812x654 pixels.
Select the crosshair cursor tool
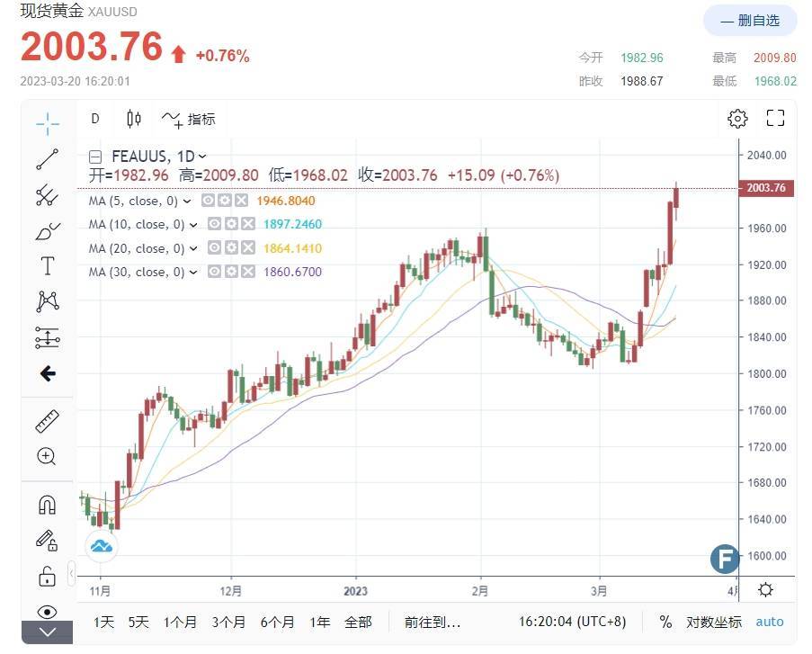pyautogui.click(x=47, y=122)
